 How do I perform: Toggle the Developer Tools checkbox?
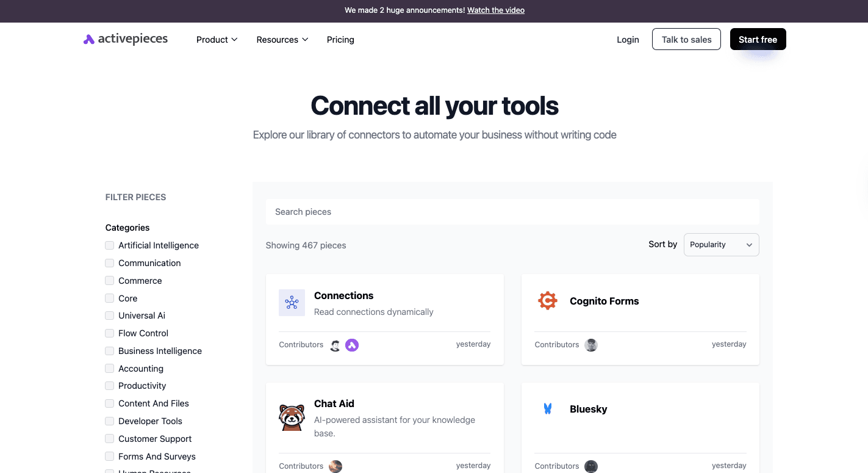click(x=110, y=421)
